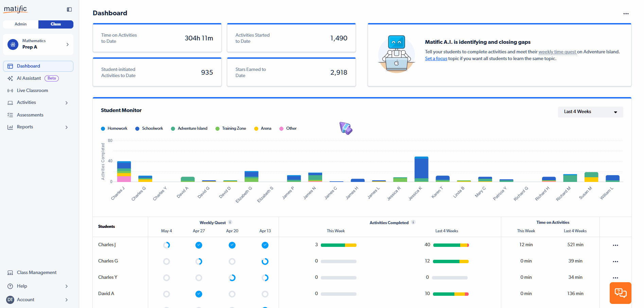644x308 pixels.
Task: Click Charles J bar in the chart
Action: tap(124, 171)
